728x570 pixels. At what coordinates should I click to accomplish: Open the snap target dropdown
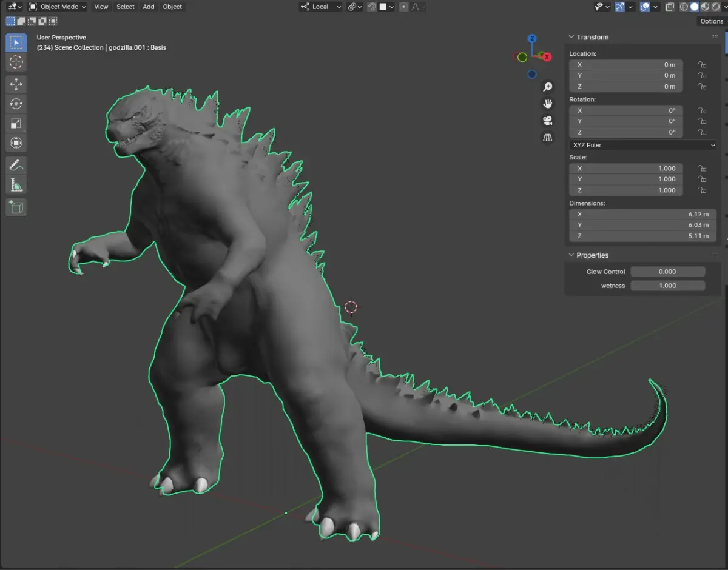(386, 7)
